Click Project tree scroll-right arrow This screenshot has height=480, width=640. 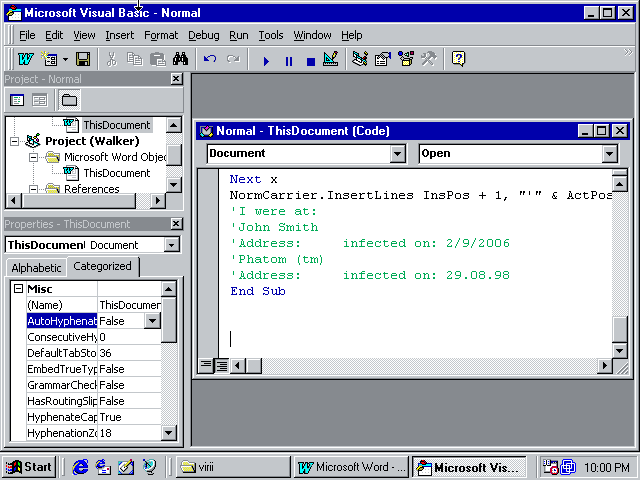(x=158, y=200)
